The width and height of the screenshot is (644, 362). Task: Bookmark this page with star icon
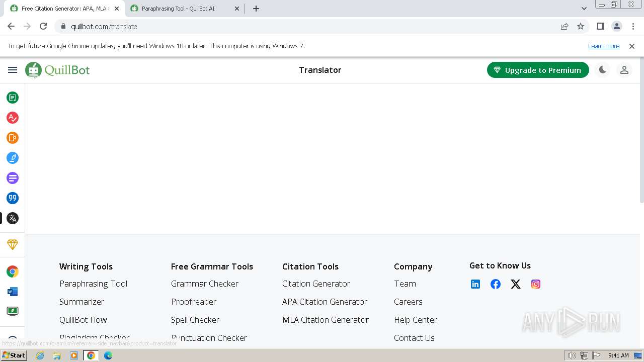pos(581,26)
